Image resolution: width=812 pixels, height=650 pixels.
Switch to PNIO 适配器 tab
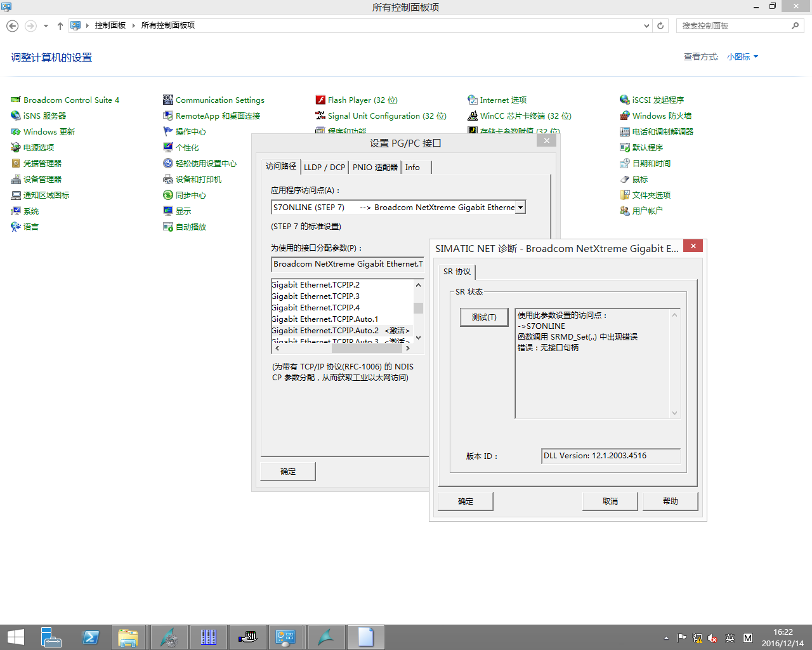375,168
